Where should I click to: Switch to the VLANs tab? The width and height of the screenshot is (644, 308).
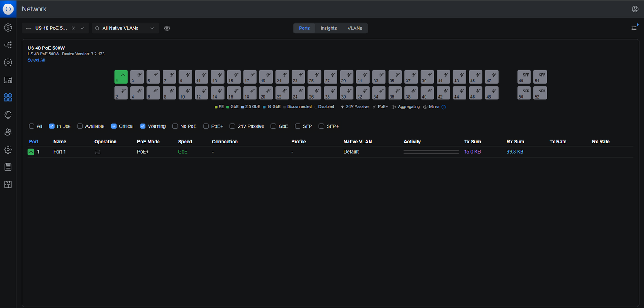355,28
